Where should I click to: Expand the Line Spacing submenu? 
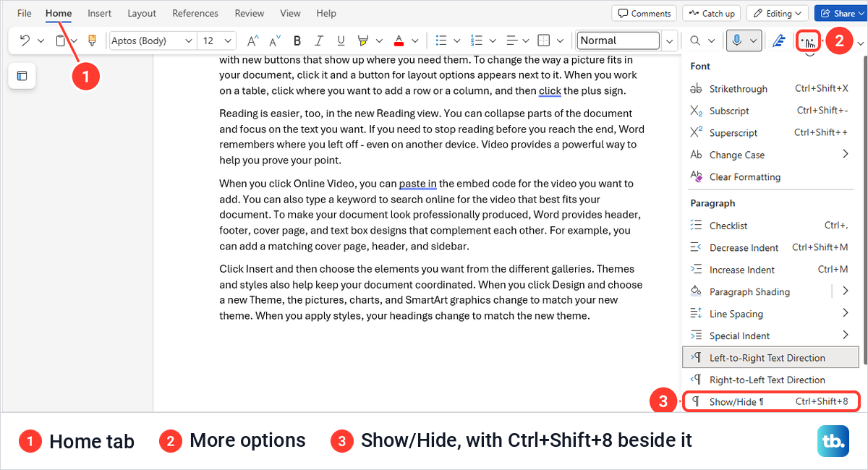tap(846, 313)
